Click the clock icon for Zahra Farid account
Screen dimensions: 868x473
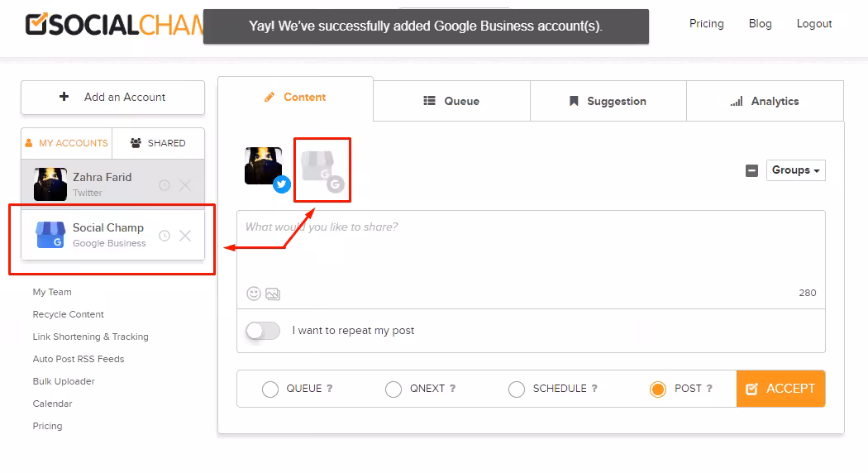point(165,185)
